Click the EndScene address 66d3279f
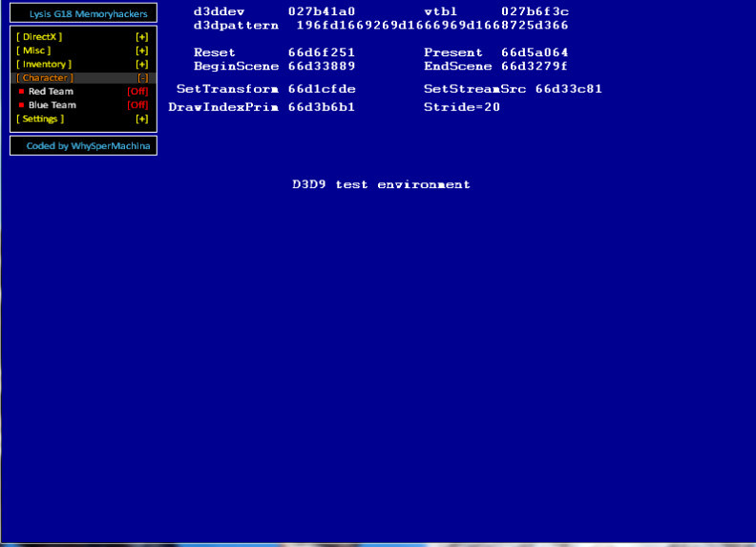The width and height of the screenshot is (756, 547). (535, 66)
